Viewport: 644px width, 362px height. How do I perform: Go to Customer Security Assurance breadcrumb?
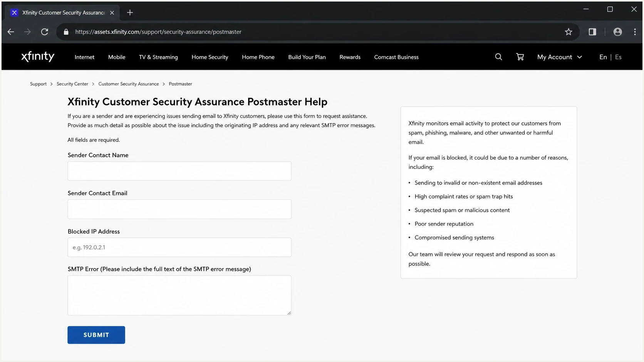point(129,84)
